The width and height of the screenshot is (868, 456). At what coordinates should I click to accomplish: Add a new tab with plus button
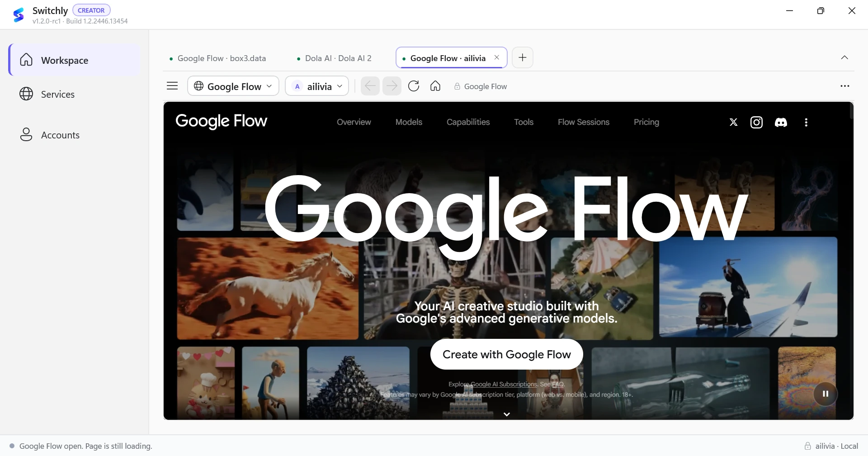click(523, 57)
